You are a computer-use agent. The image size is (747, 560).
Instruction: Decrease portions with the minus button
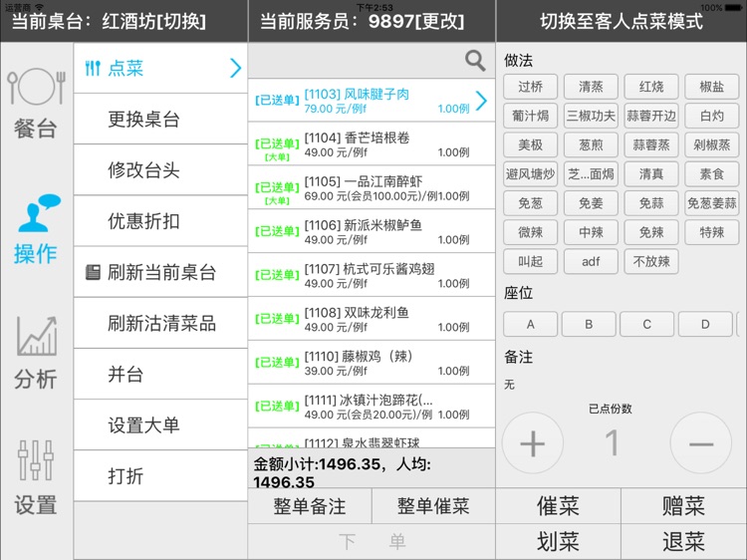(x=701, y=443)
